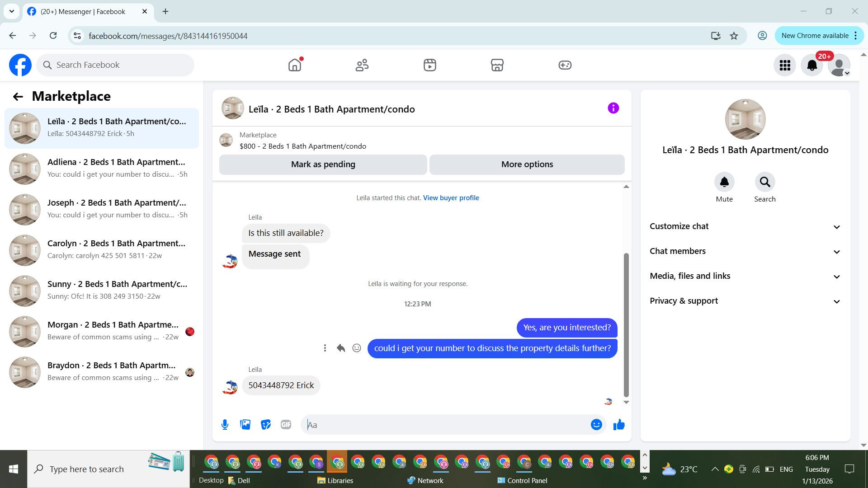This screenshot has height=488, width=868.
Task: Send a thumbs-up like
Action: pyautogui.click(x=618, y=425)
